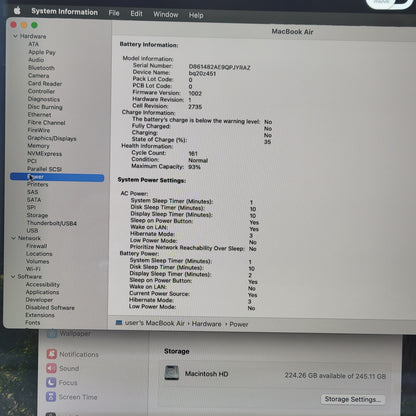The height and width of the screenshot is (416, 416).
Task: Select Fonts under Software
Action: point(33,323)
